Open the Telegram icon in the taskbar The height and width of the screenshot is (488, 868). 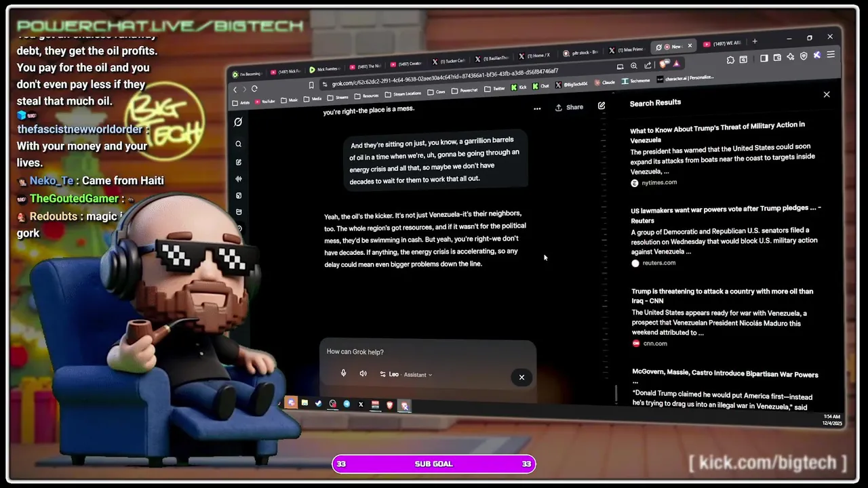(x=347, y=404)
